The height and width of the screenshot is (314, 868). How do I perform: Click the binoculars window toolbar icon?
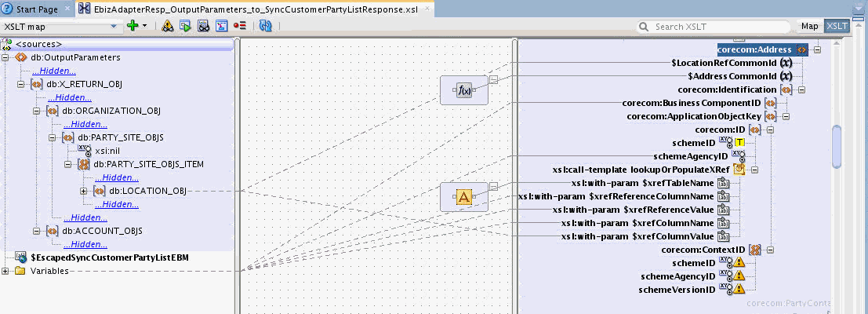203,25
